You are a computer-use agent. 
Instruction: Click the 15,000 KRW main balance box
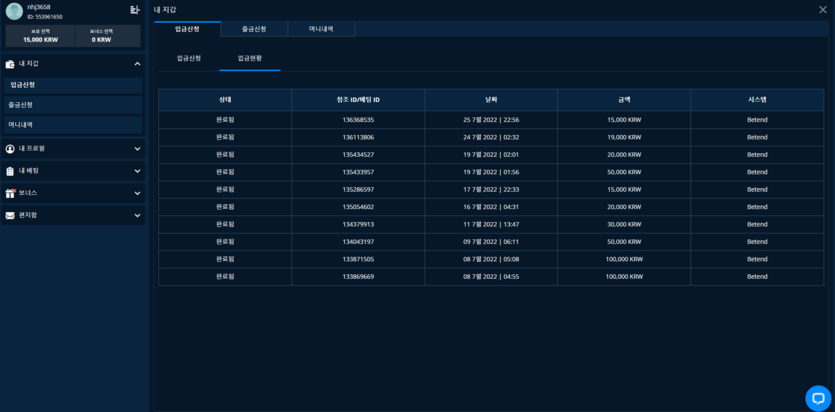pyautogui.click(x=40, y=36)
